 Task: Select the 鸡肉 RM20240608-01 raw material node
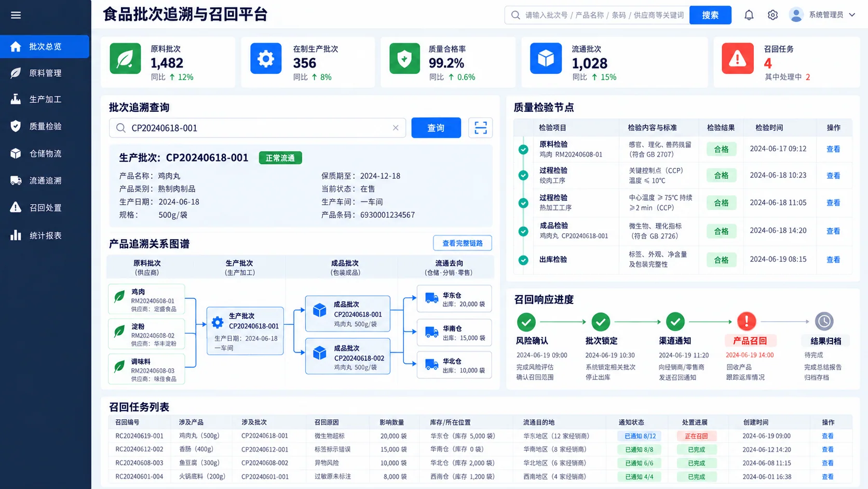146,299
